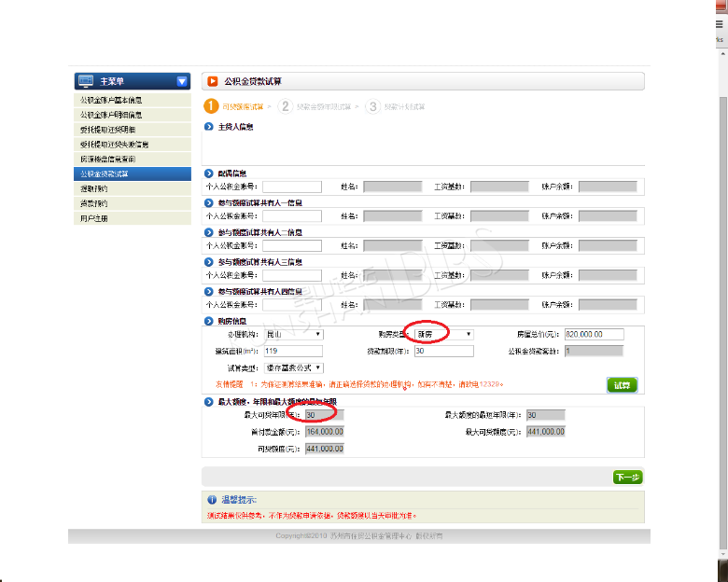Open 公积金账户基本信息 in the sidebar menu
The width and height of the screenshot is (728, 582).
110,100
